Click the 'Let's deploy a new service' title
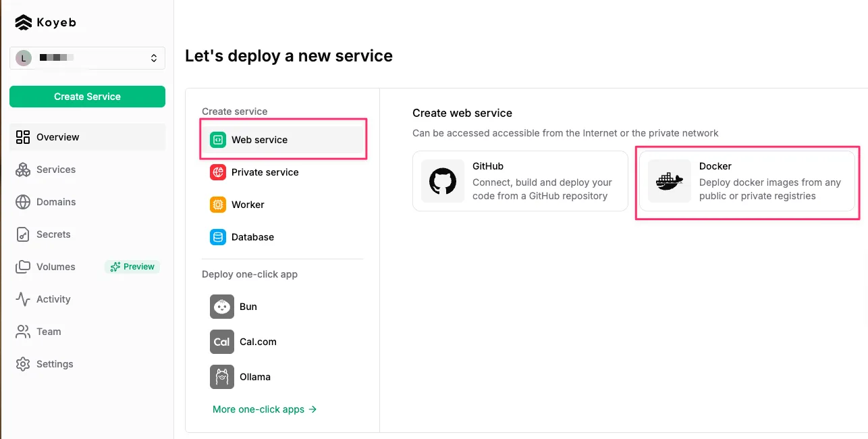 click(x=289, y=56)
